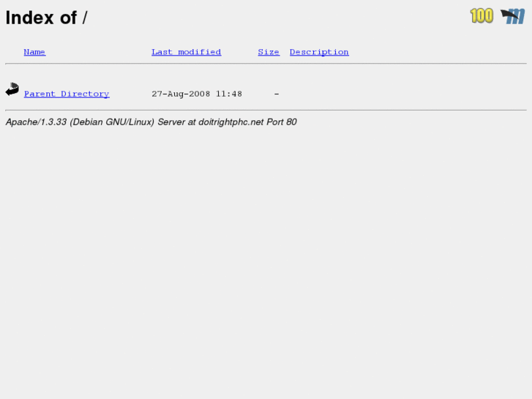Click the 27-Aug-2008 date text
Viewport: 532px width, 399px height.
181,94
